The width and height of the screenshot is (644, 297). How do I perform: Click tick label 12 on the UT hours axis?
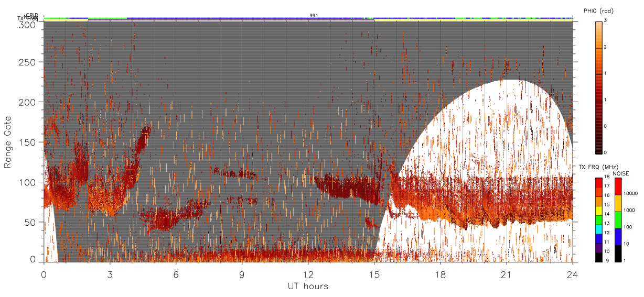click(308, 274)
